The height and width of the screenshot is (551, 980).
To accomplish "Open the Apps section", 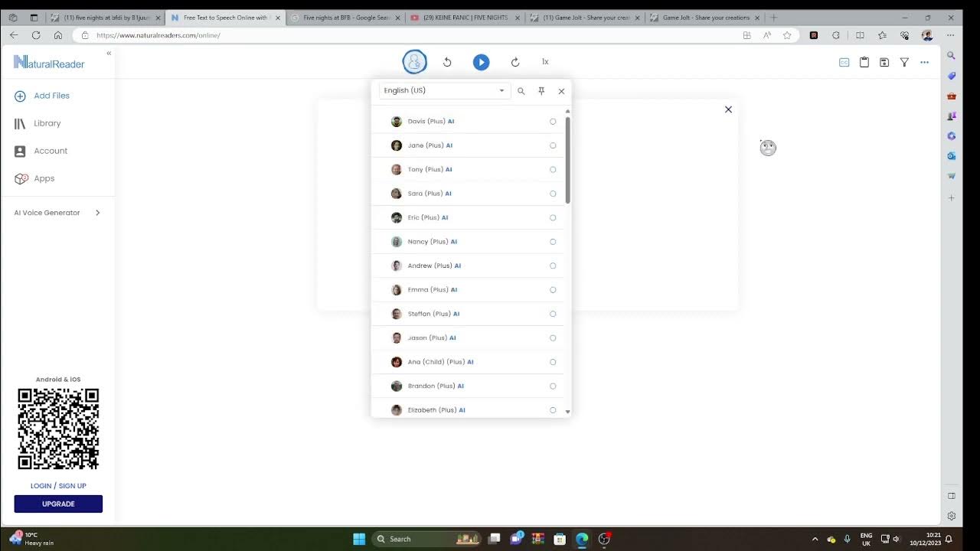I will [x=44, y=178].
